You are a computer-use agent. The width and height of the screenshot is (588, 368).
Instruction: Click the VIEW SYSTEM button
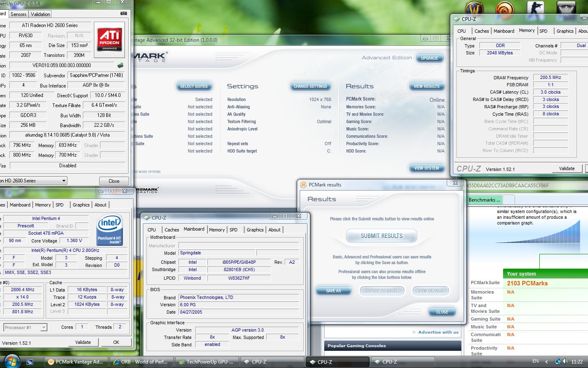pyautogui.click(x=427, y=168)
